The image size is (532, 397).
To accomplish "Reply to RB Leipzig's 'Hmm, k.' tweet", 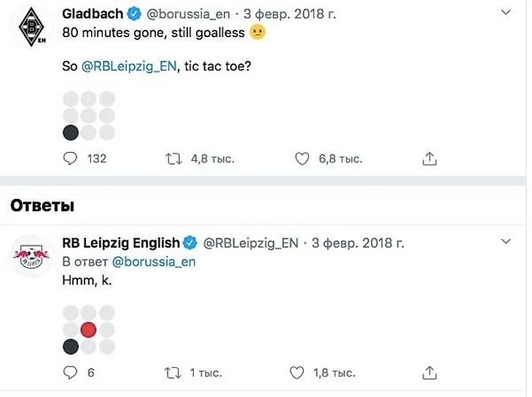I will pyautogui.click(x=71, y=373).
